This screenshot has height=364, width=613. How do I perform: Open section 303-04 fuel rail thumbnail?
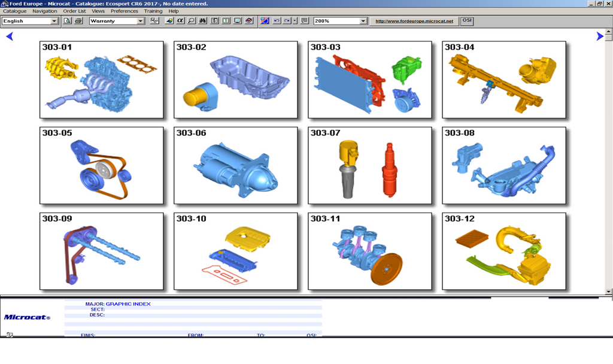coord(504,80)
